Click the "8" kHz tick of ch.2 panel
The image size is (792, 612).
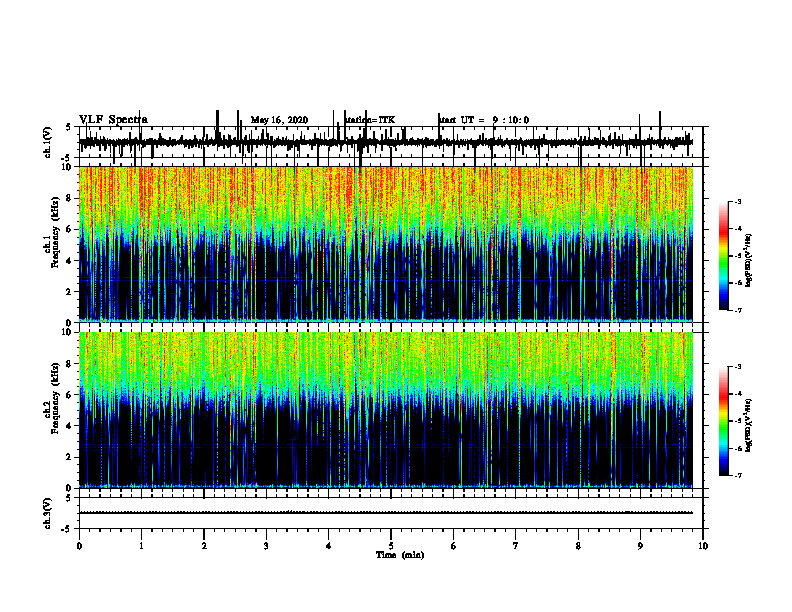pyautogui.click(x=70, y=364)
